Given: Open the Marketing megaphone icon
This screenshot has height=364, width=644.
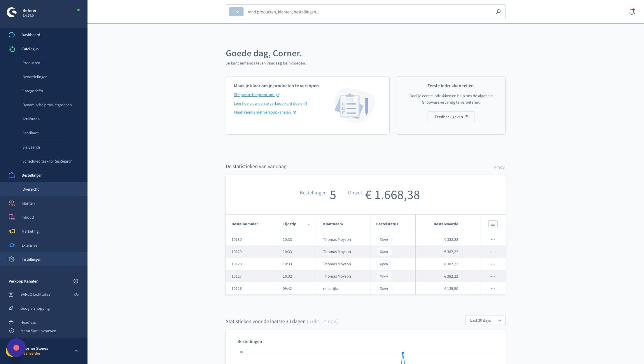Looking at the screenshot, I should point(12,231).
